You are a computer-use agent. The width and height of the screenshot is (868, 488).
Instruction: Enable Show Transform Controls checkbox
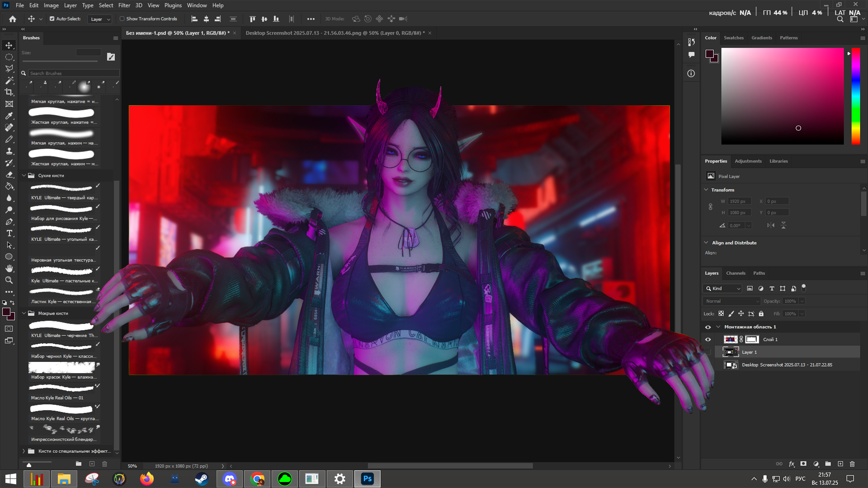(122, 19)
